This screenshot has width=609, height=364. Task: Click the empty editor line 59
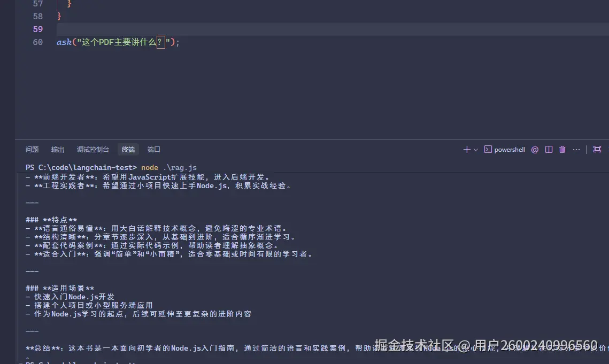pos(333,29)
